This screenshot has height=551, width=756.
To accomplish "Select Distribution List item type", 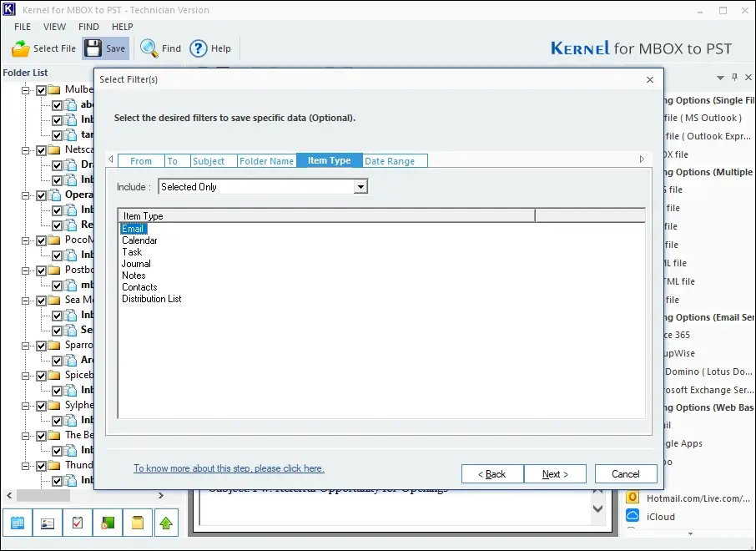I will pos(151,299).
